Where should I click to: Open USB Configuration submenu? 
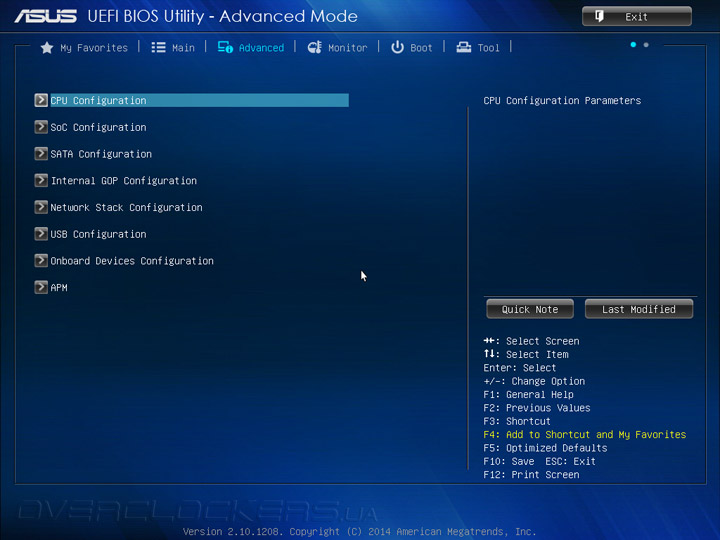(98, 234)
